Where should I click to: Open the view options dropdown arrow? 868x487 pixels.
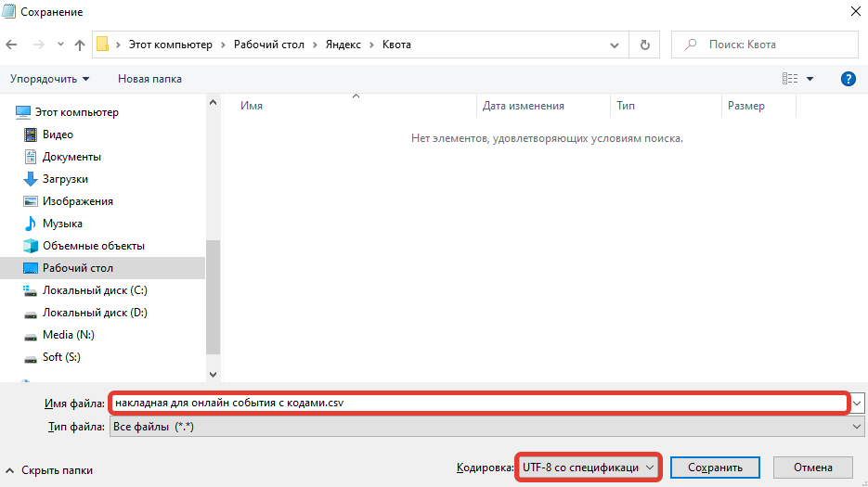(x=810, y=79)
